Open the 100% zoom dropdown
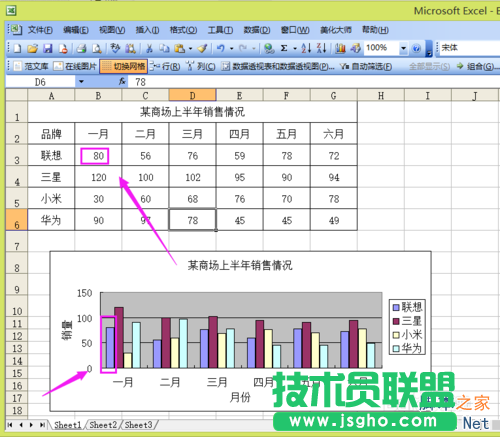Viewport: 500px width, 437px height. click(x=403, y=49)
